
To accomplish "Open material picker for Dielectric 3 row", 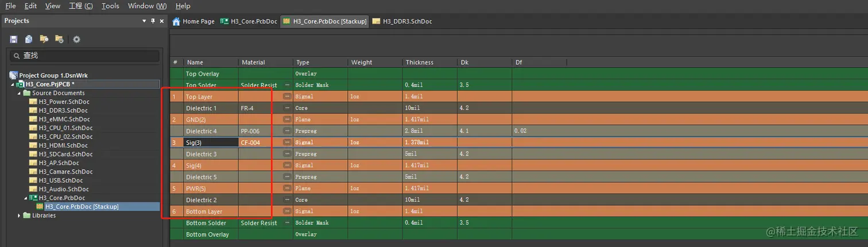I will (x=288, y=154).
